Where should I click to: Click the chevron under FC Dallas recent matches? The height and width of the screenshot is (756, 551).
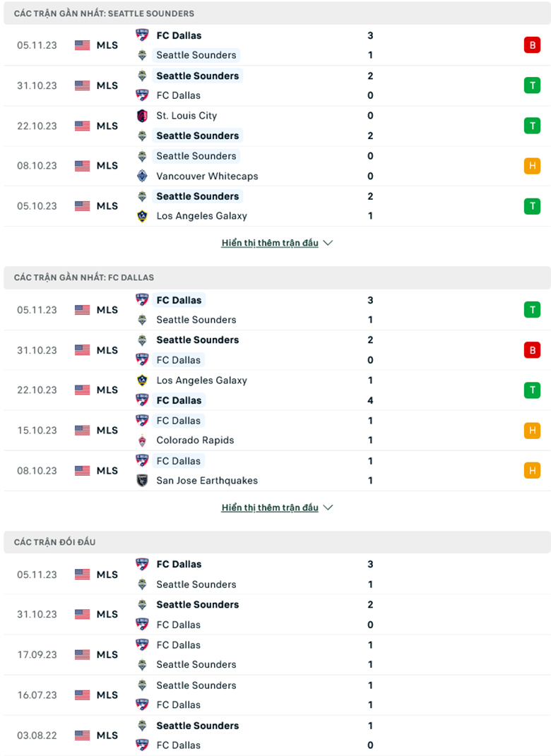click(327, 507)
